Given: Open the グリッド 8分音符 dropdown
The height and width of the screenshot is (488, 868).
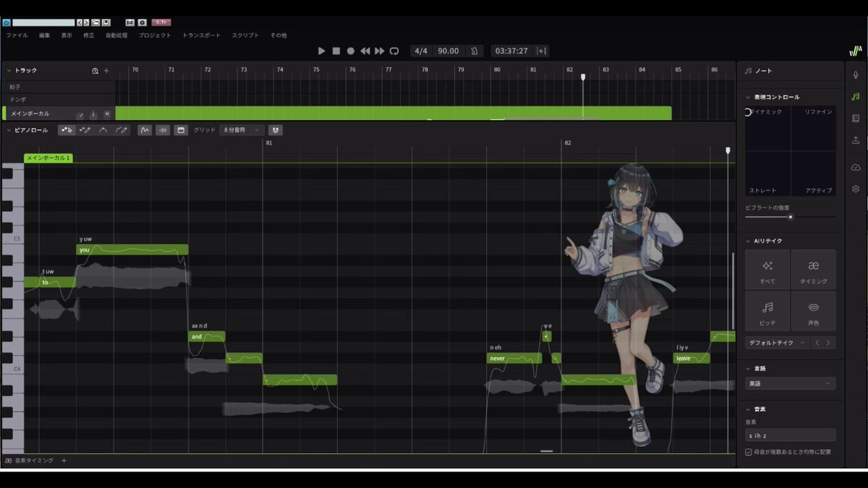Looking at the screenshot, I should tap(242, 130).
